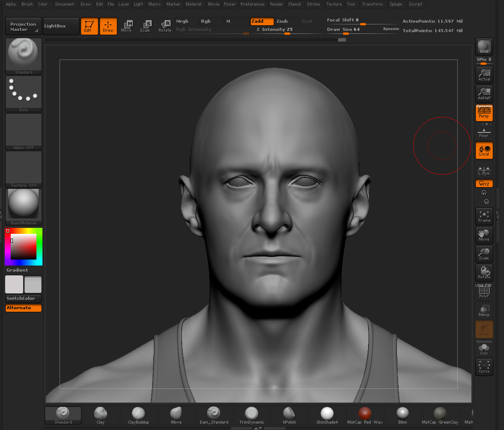Screen dimensions: 504x430
Task: Select the Clay brush in bottom shelf
Action: pos(101,415)
